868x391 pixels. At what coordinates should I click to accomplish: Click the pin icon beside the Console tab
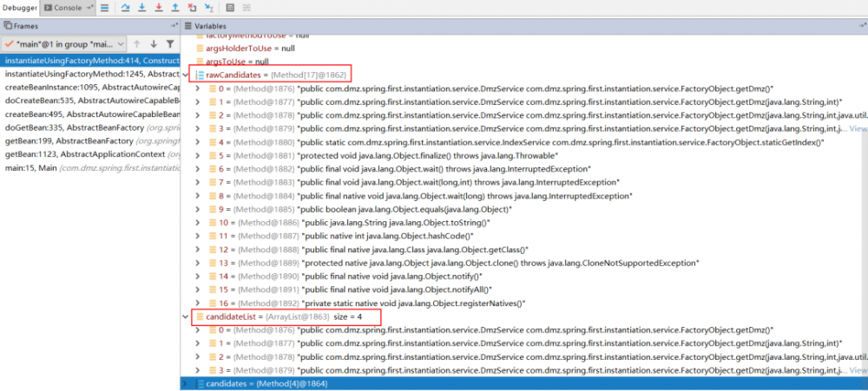point(90,8)
